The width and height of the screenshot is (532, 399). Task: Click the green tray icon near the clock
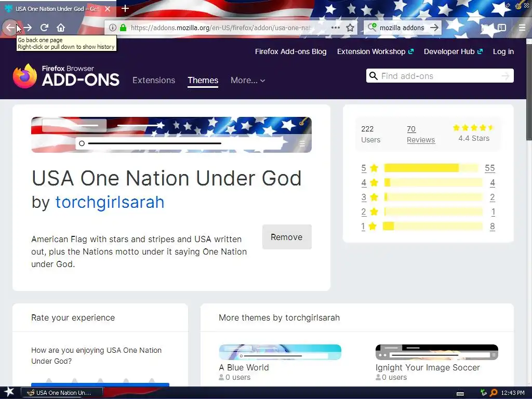click(x=484, y=393)
